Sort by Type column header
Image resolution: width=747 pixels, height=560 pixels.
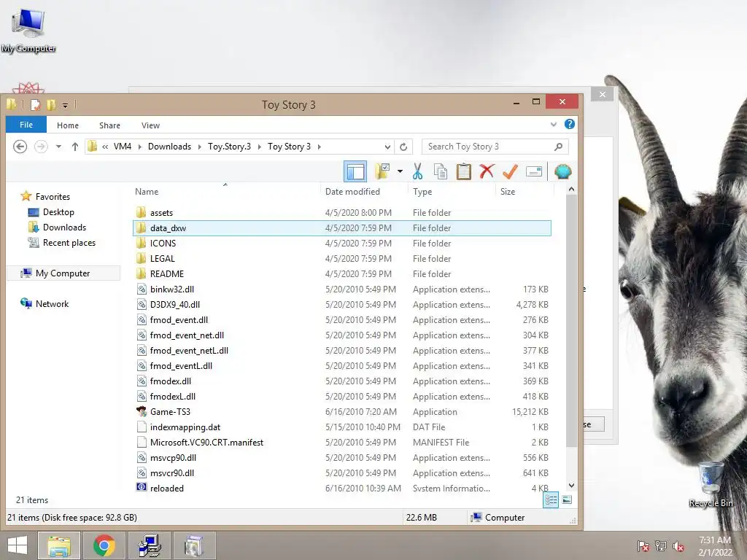pos(422,192)
